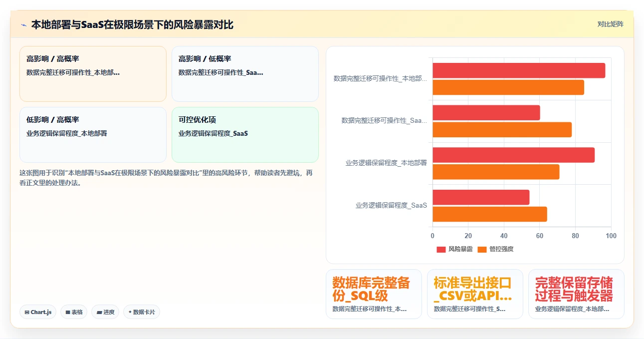The height and width of the screenshot is (339, 644).
Task: Open the 数据库完整备份_SQL级 data card
Action: tap(374, 294)
